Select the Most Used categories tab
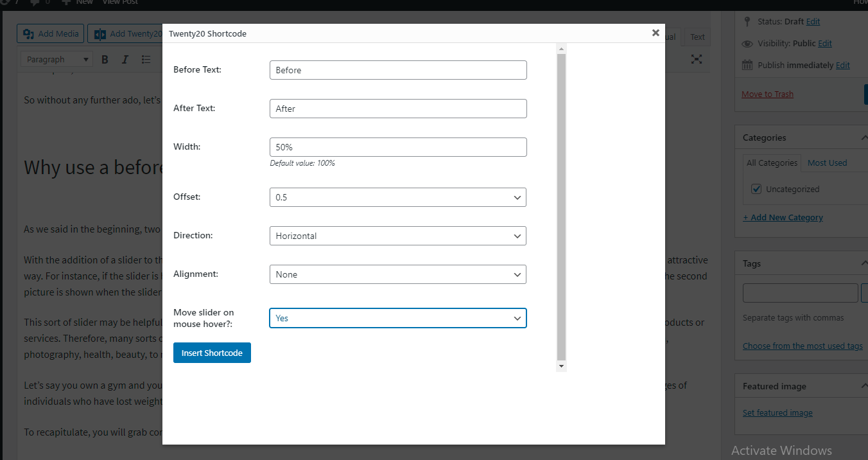 pos(827,163)
